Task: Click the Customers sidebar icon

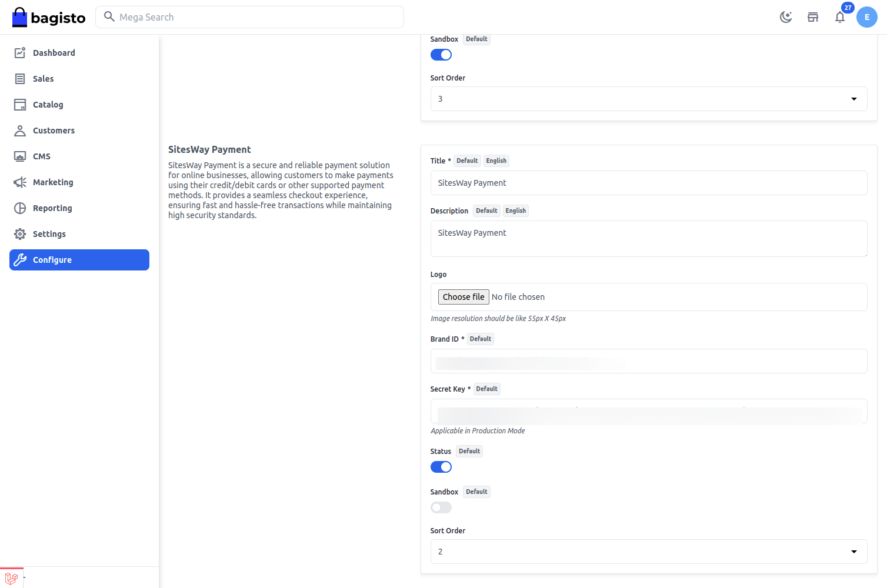Action: click(x=20, y=131)
